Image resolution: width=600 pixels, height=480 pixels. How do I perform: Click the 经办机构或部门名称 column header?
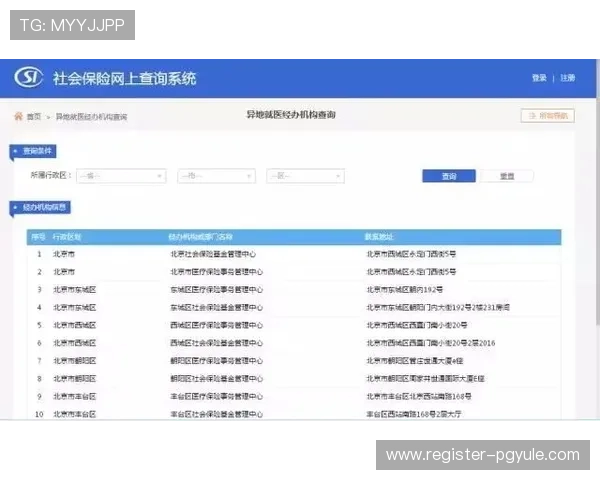201,237
